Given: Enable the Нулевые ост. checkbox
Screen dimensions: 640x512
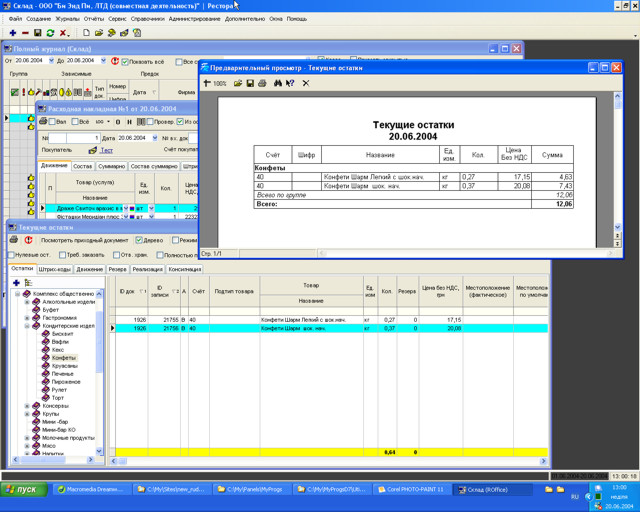Looking at the screenshot, I should point(11,254).
